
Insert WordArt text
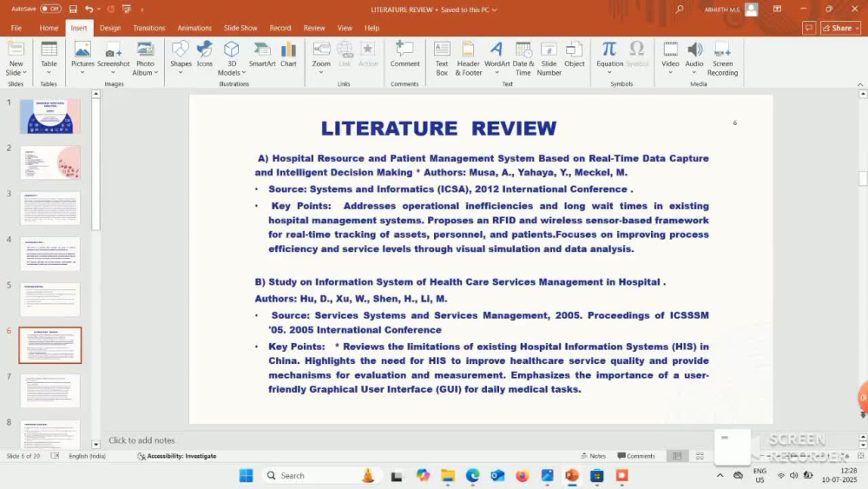coord(496,58)
